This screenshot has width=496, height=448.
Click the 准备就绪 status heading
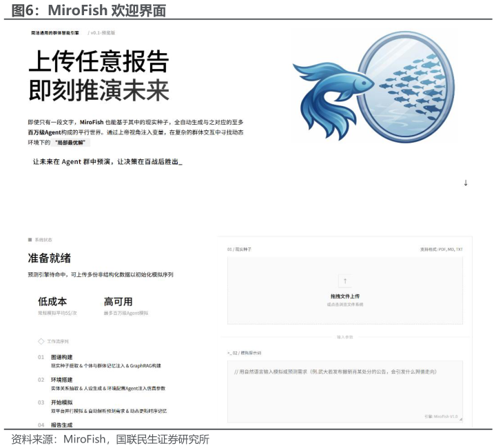coord(50,258)
